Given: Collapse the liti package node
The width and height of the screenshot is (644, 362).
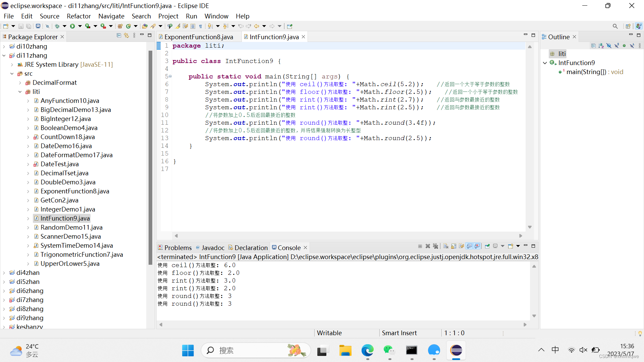Looking at the screenshot, I should point(20,92).
